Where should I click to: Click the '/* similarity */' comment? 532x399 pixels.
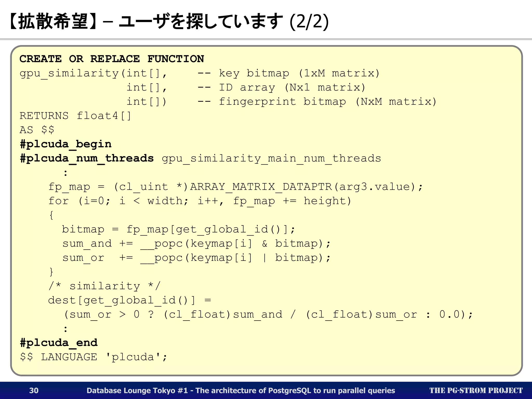click(x=105, y=286)
